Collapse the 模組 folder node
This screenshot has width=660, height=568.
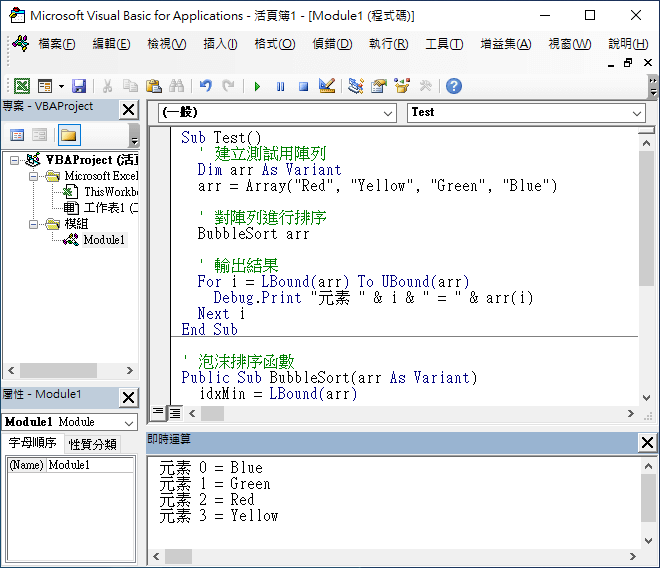[x=33, y=224]
